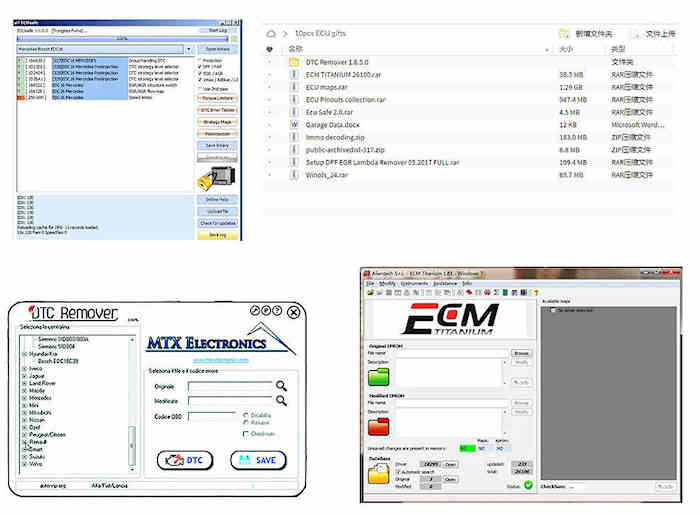700x516 pixels.
Task: Click the new folder icon in the file browser header
Action: 564,33
